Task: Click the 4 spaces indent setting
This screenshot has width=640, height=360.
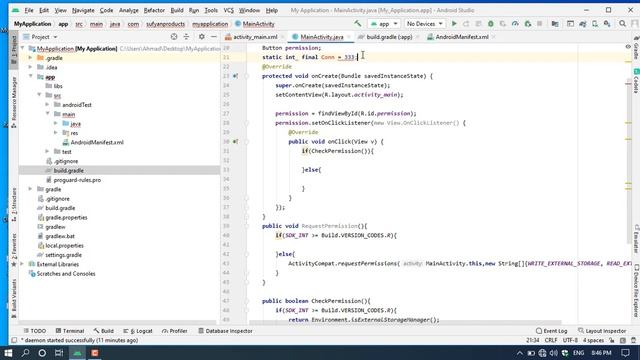Action: [x=593, y=340]
